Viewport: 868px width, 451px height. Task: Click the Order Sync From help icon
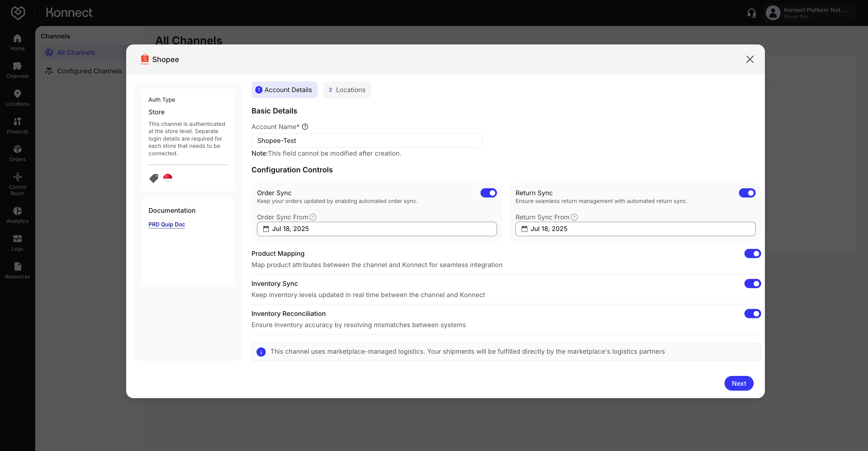coord(313,217)
